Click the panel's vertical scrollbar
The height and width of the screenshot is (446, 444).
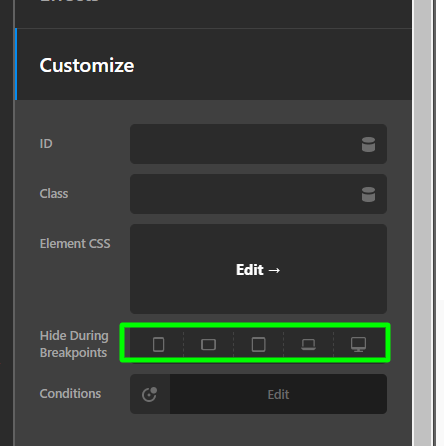click(x=423, y=223)
